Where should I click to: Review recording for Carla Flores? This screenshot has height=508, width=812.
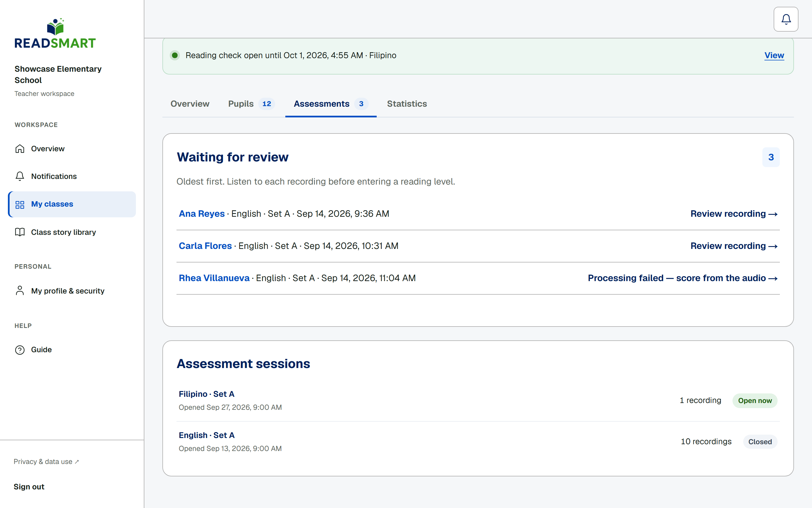pyautogui.click(x=734, y=246)
